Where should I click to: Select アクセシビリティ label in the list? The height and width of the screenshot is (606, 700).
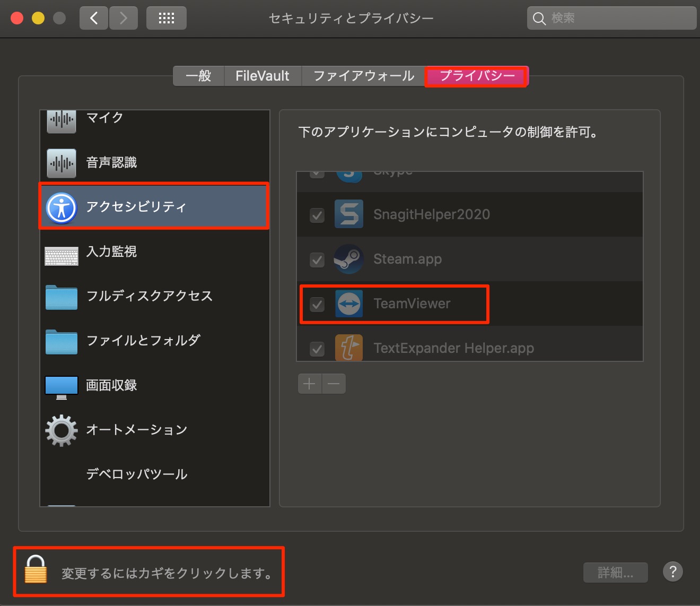136,206
